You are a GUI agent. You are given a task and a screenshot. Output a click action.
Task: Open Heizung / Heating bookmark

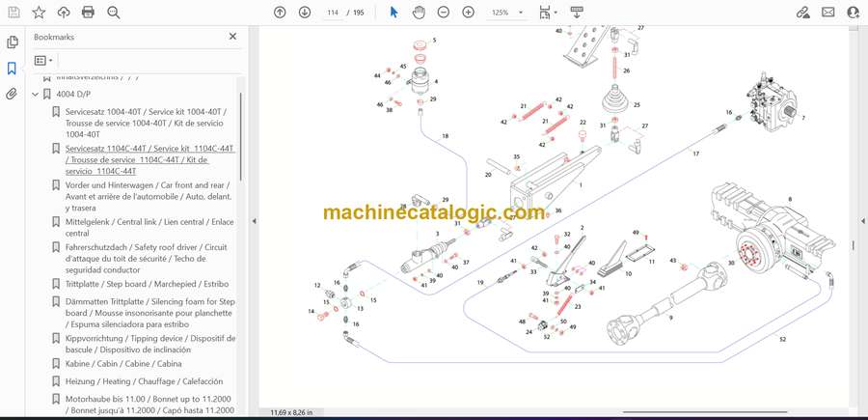(x=144, y=381)
